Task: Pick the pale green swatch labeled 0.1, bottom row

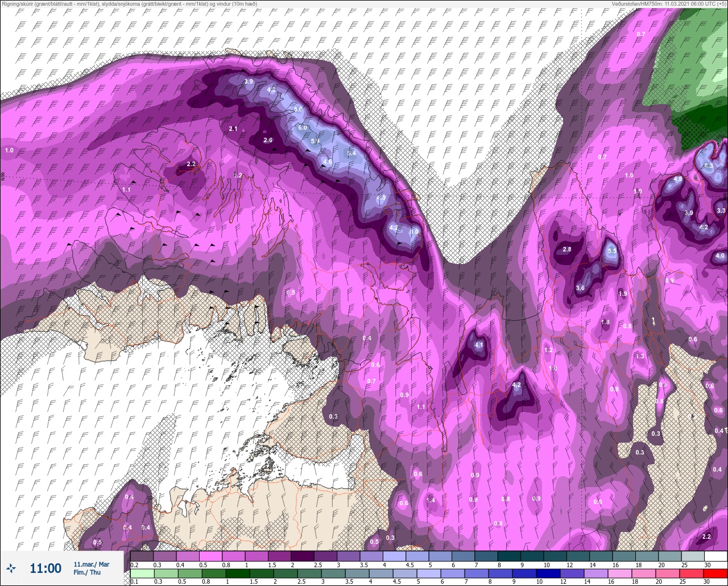Action: 142,573
